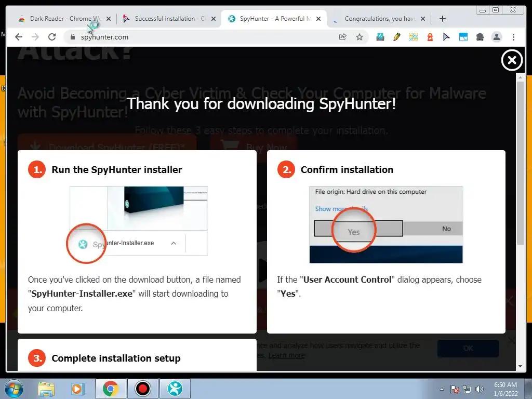This screenshot has width=532, height=399.
Task: Show hidden system tray icons
Action: click(x=442, y=389)
